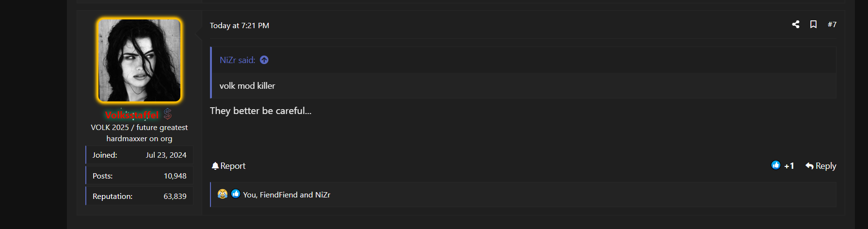868x229 pixels.
Task: Open post permalink #7
Action: 832,24
